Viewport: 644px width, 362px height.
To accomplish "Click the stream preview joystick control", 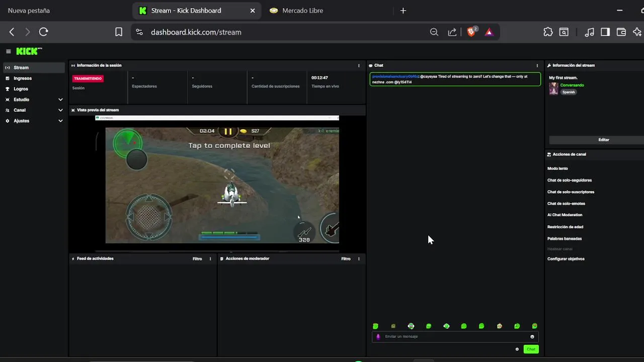I will (148, 217).
